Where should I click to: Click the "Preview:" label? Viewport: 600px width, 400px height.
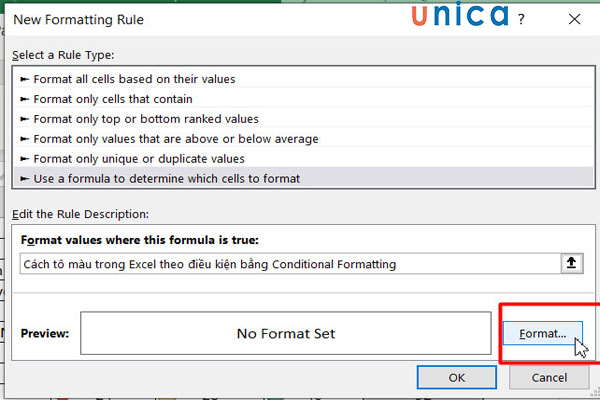pos(44,333)
